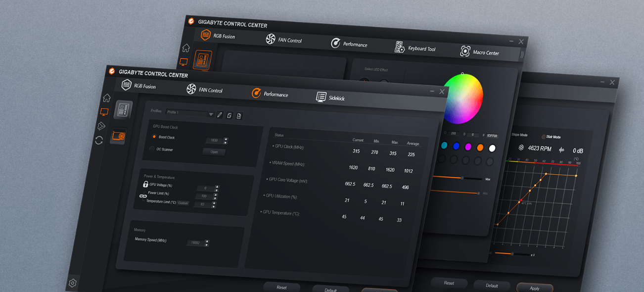Click the Memory Speed stepper arrows

207,243
